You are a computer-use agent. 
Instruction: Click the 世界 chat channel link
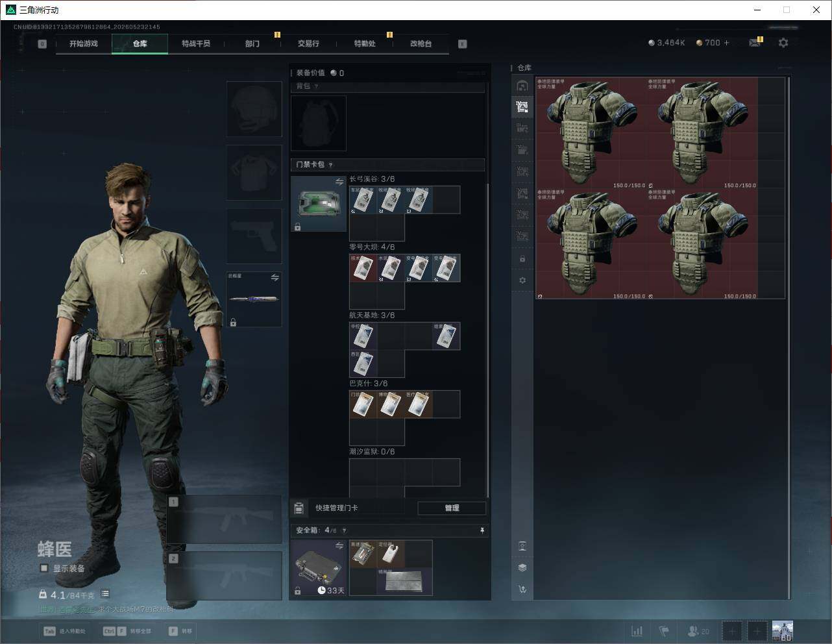tap(47, 610)
